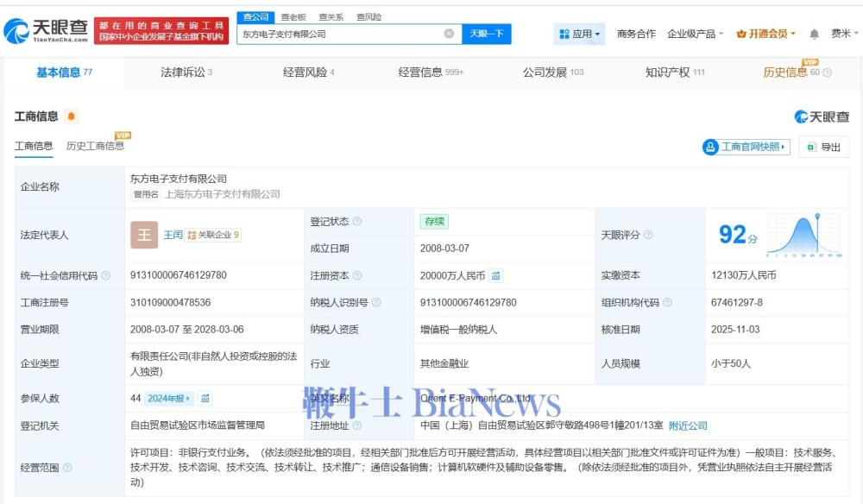Image resolution: width=863 pixels, height=504 pixels.
Task: Click the 王 avatar of legal representative
Action: click(x=144, y=235)
